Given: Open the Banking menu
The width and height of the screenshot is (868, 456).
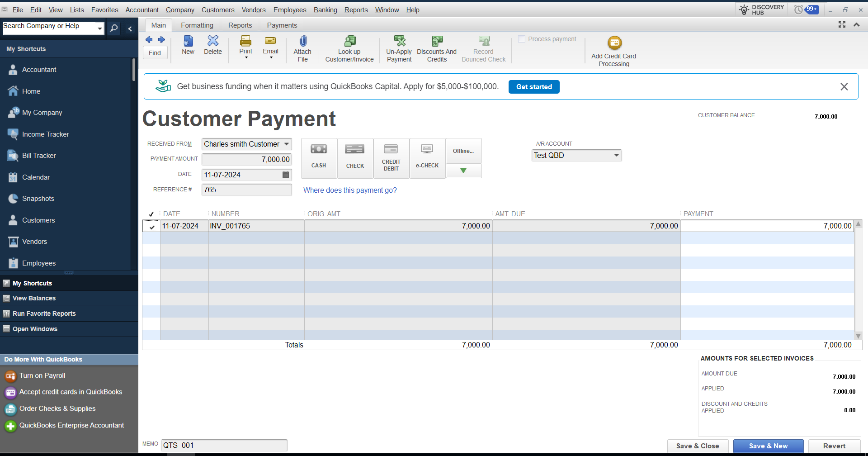Looking at the screenshot, I should tap(325, 10).
